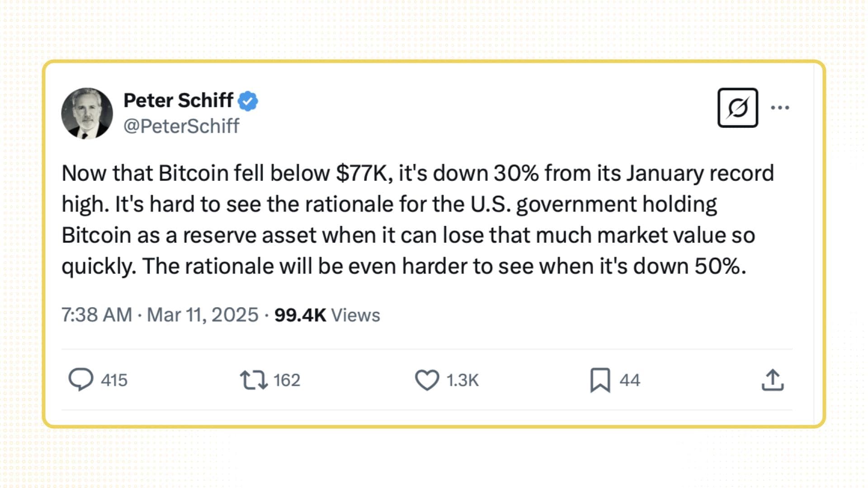The width and height of the screenshot is (868, 488).
Task: Click the Mar 11, 2025 date
Action: (x=203, y=315)
